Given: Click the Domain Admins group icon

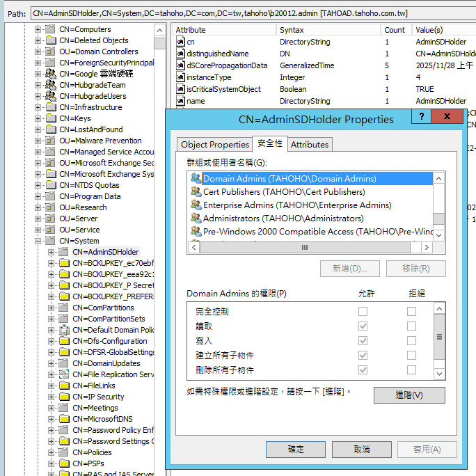Looking at the screenshot, I should (196, 178).
